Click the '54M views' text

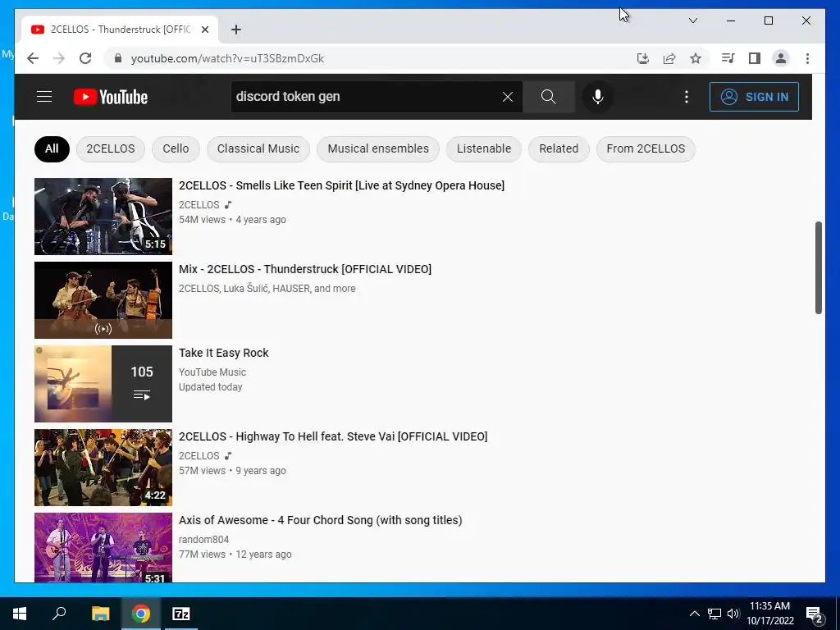(202, 220)
